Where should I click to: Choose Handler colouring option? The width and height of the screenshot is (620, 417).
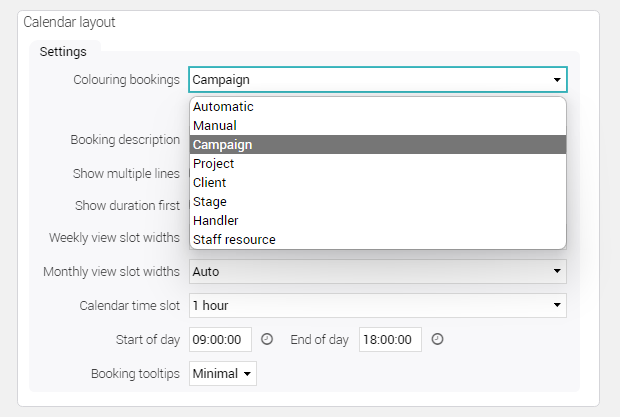[378, 221]
